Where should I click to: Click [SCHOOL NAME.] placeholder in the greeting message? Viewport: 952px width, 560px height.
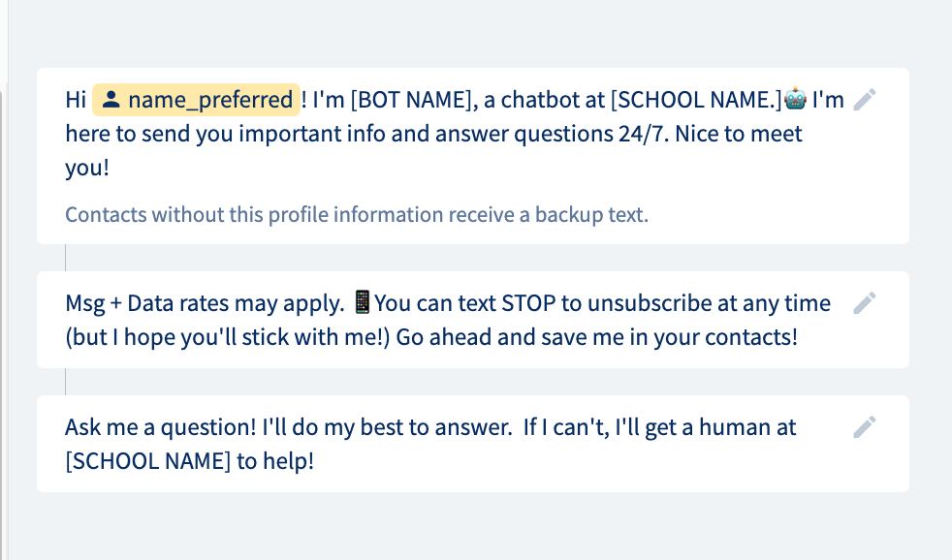pos(696,100)
